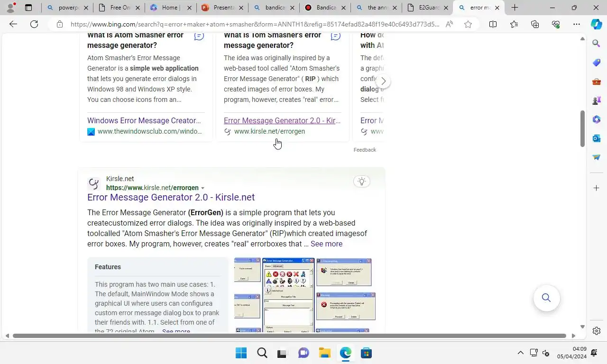Show hidden system tray icons
The image size is (607, 364).
pyautogui.click(x=520, y=353)
